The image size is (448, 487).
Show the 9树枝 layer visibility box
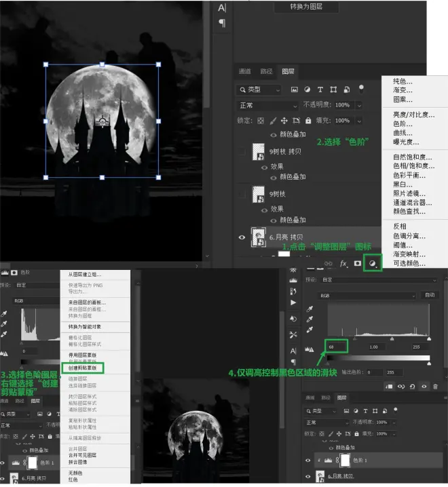tap(241, 194)
